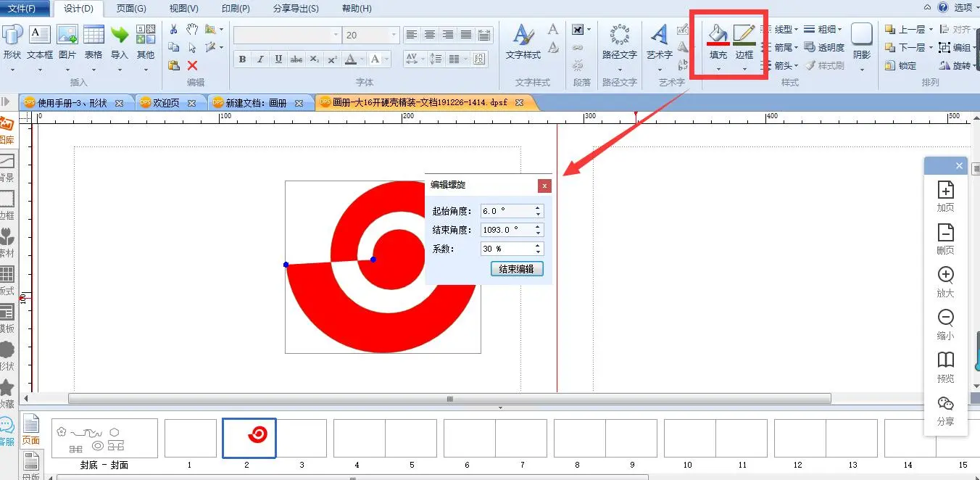The height and width of the screenshot is (480, 980).
Task: Switch to the 页面(G) ribbon tab
Action: pyautogui.click(x=131, y=9)
